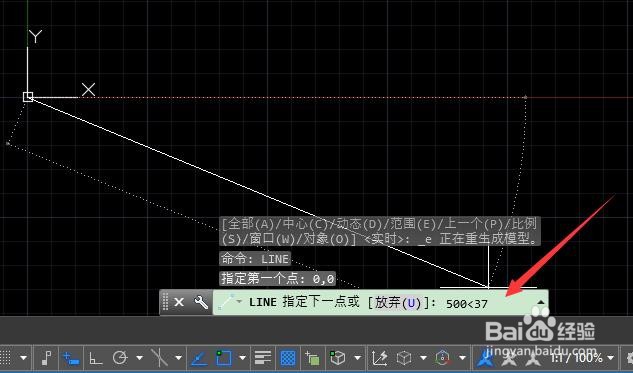633x373 pixels.
Task: Open command line customize wrench menu
Action: click(x=201, y=302)
